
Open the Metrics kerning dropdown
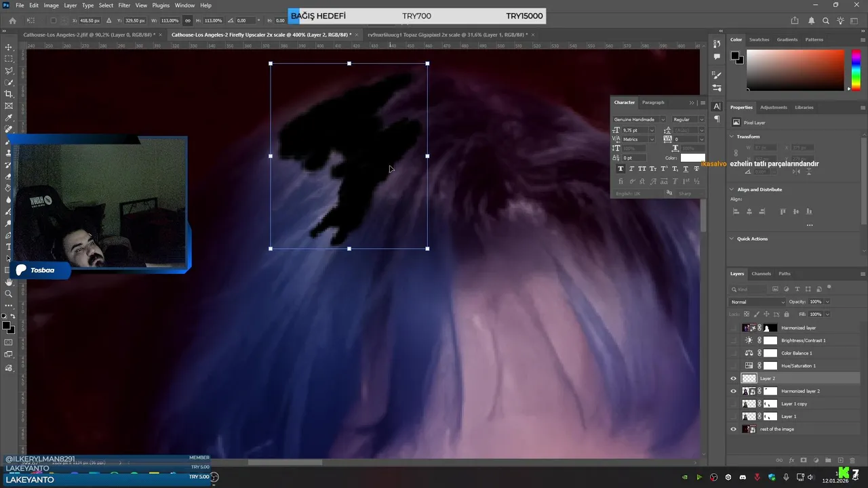pos(652,139)
